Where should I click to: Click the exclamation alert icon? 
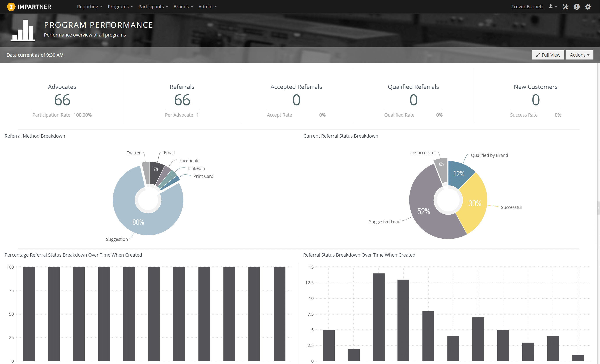[576, 7]
